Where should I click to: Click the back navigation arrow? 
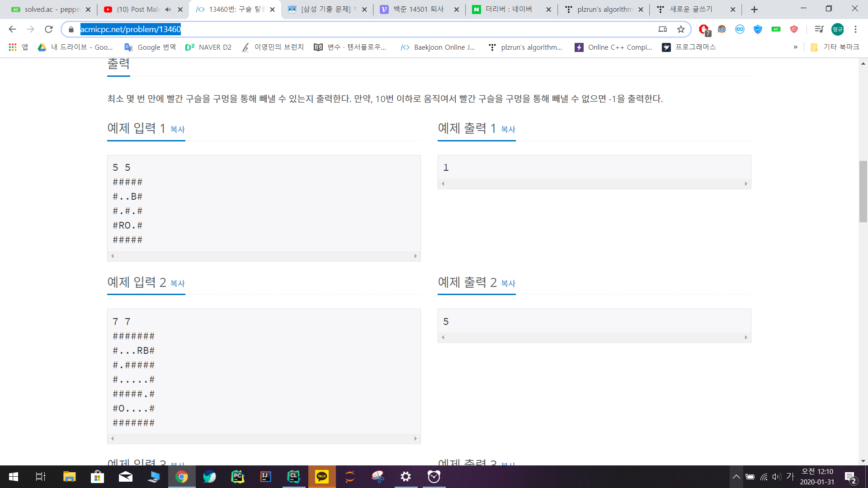(12, 29)
